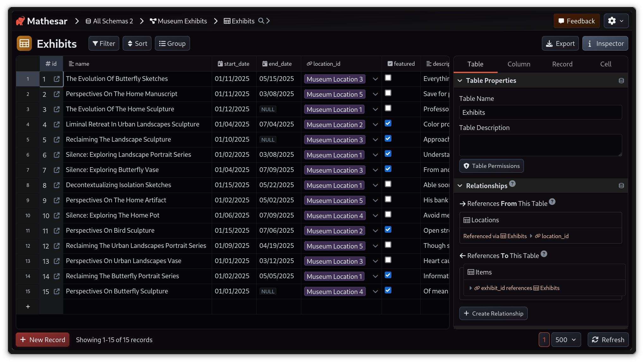Uncheck featured on Perspectives On Butterfly Sculpture
644x363 pixels.
388,290
